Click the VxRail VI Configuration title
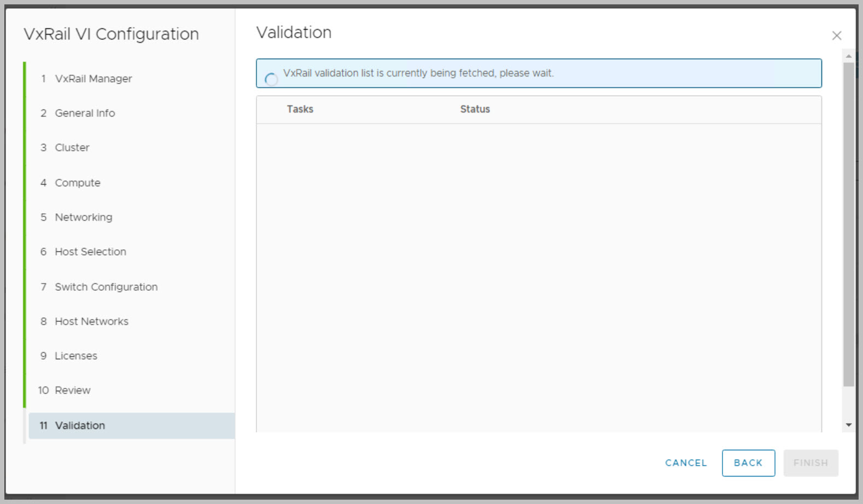Screen dimensions: 863x504 point(111,34)
